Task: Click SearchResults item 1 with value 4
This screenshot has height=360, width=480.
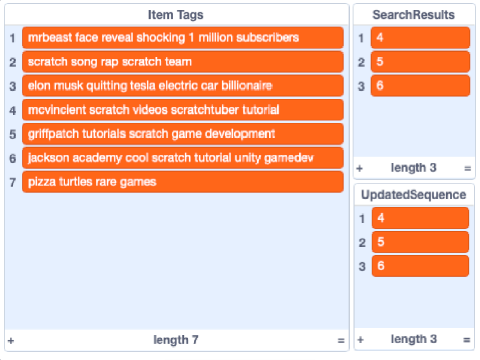Action: click(420, 38)
